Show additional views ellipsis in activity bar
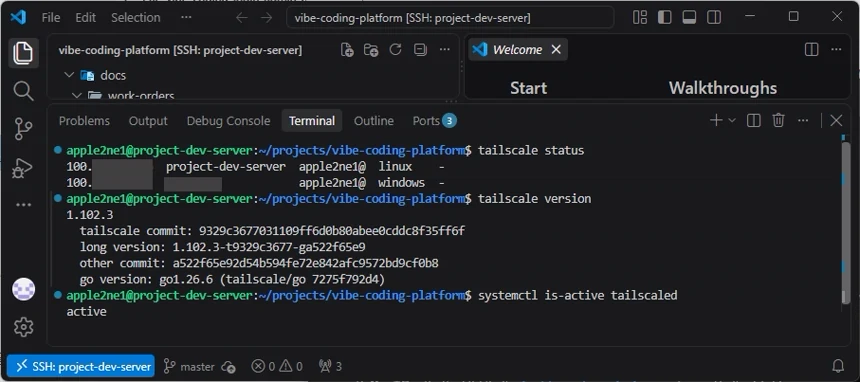 point(23,205)
